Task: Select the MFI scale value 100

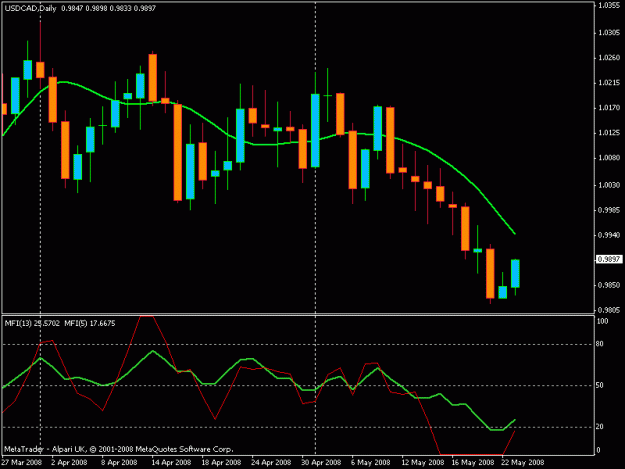Action: click(x=602, y=321)
